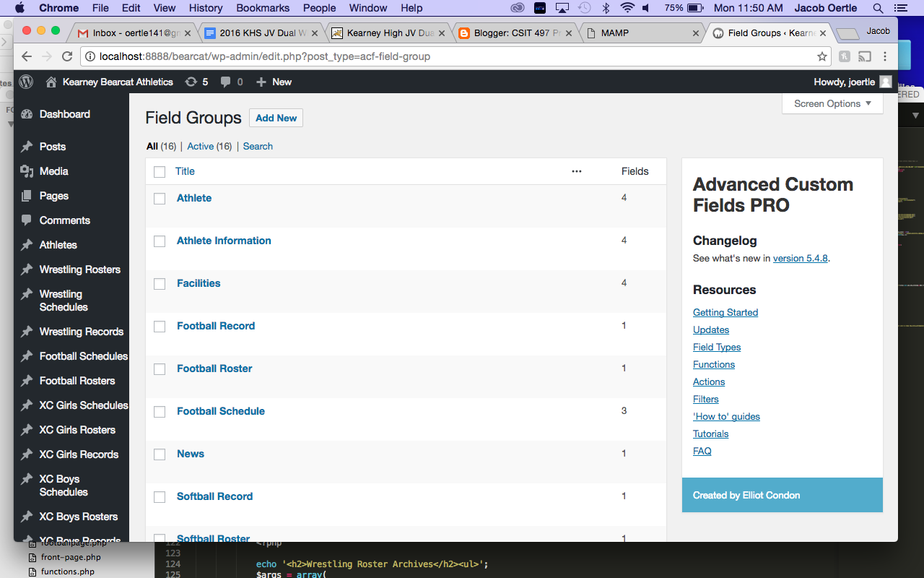Click the address bar URL field
This screenshot has height=578, width=924.
(x=455, y=56)
